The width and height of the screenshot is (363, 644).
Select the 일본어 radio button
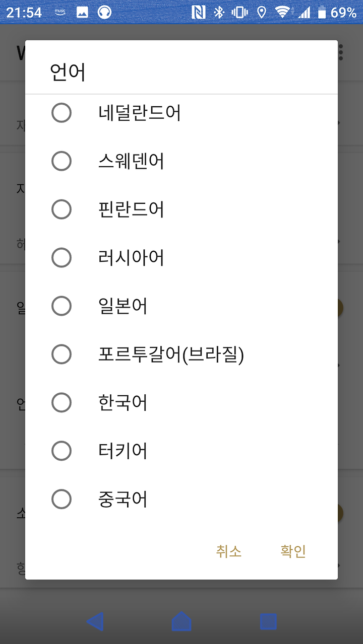tap(62, 306)
